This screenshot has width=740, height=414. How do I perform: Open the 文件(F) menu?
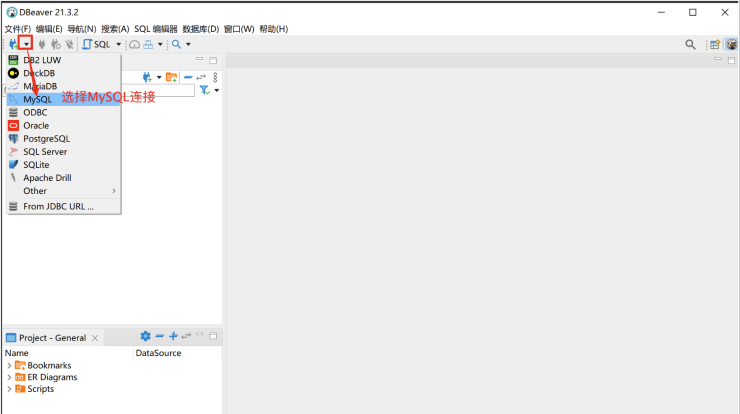pos(18,29)
